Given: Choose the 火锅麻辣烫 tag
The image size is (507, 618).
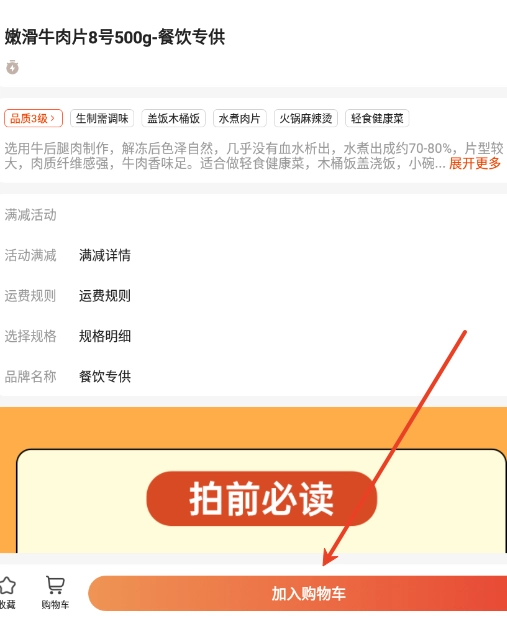Looking at the screenshot, I should pos(306,118).
